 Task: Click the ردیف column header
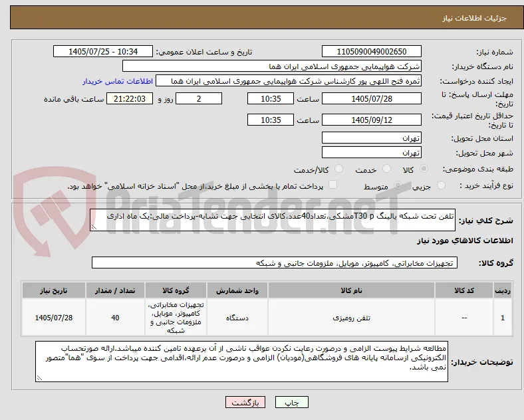(x=503, y=290)
